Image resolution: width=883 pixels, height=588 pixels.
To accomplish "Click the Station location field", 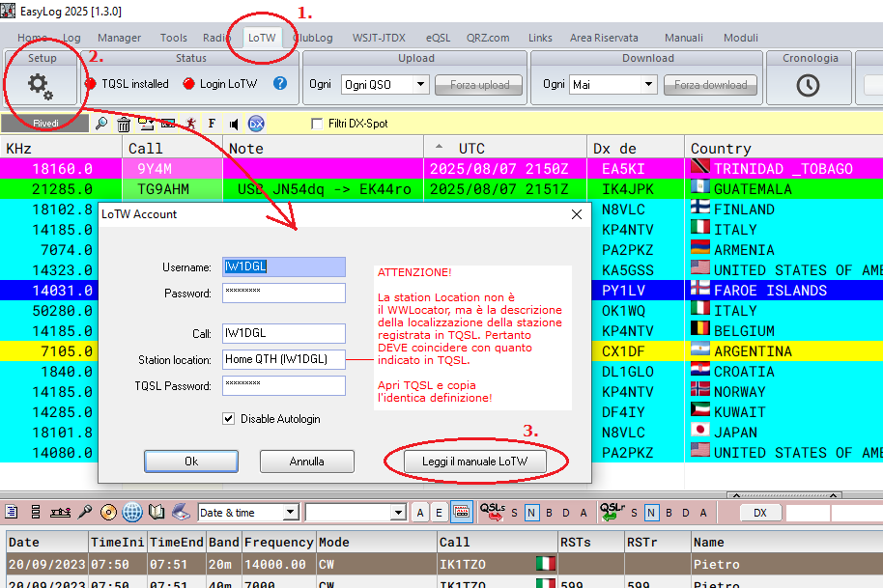I will 284,359.
